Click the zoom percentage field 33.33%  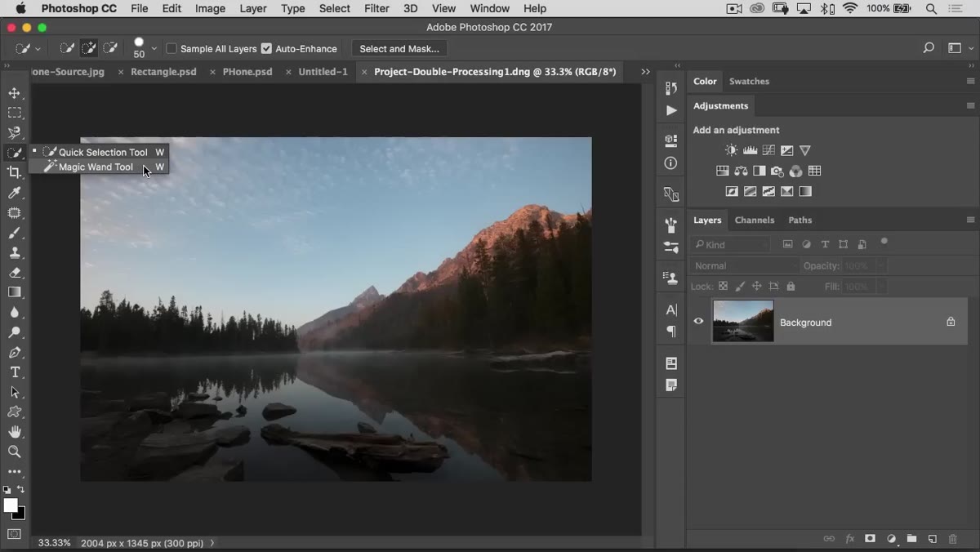(x=54, y=543)
